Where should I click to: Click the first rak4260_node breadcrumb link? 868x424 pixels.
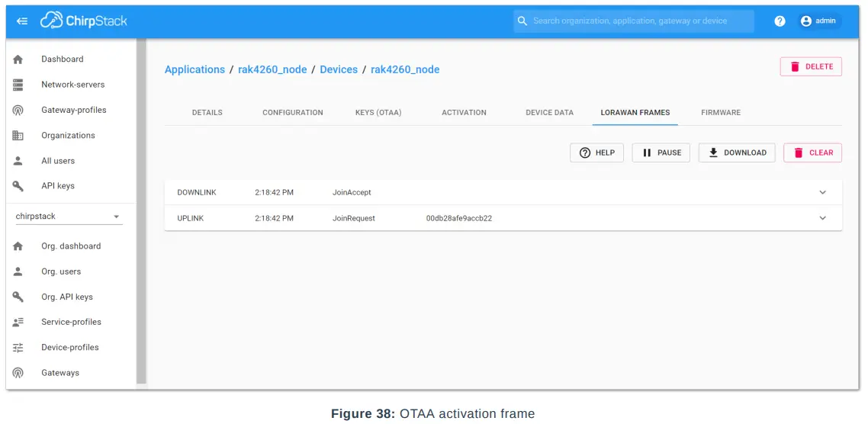[x=272, y=69]
